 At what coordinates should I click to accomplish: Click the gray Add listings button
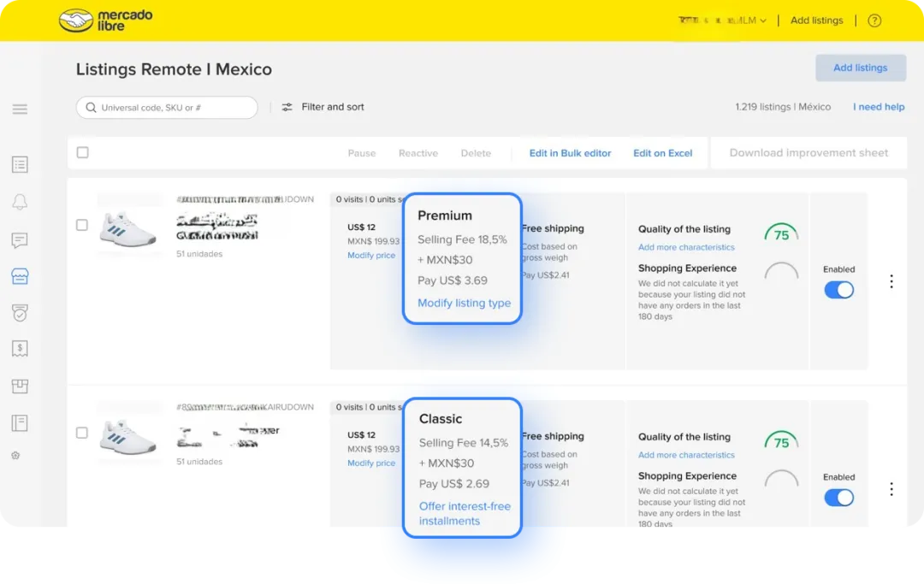[x=861, y=68]
